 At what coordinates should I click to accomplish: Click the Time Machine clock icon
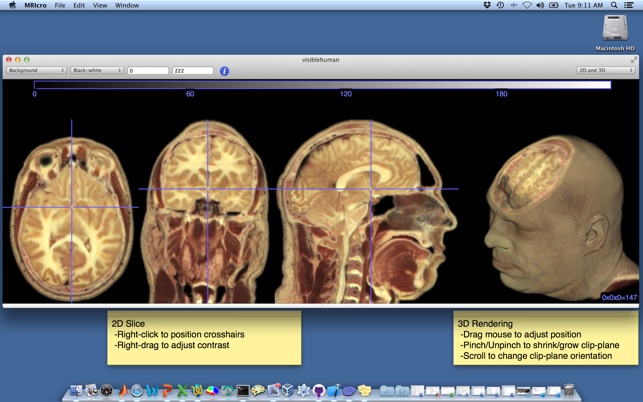coord(500,6)
